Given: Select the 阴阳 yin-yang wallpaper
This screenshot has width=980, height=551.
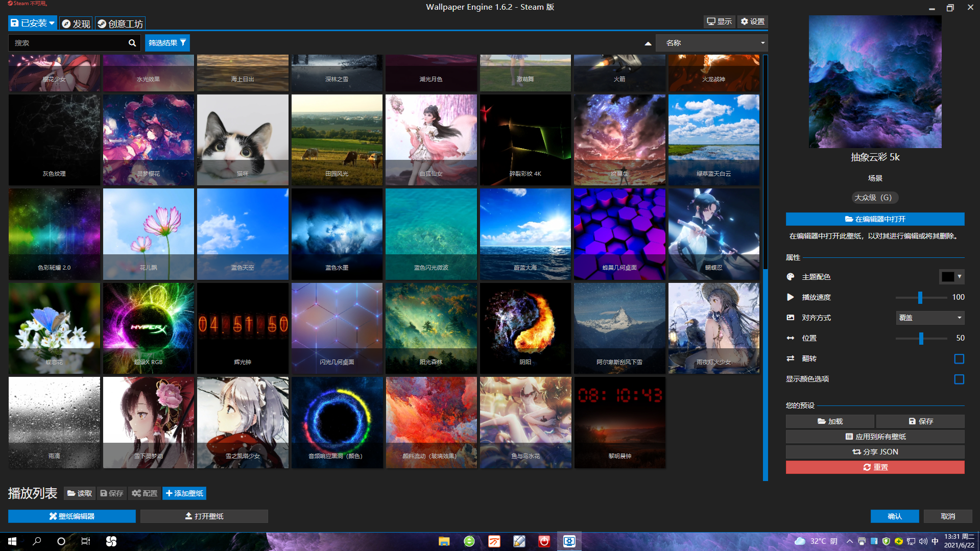Looking at the screenshot, I should 525,328.
